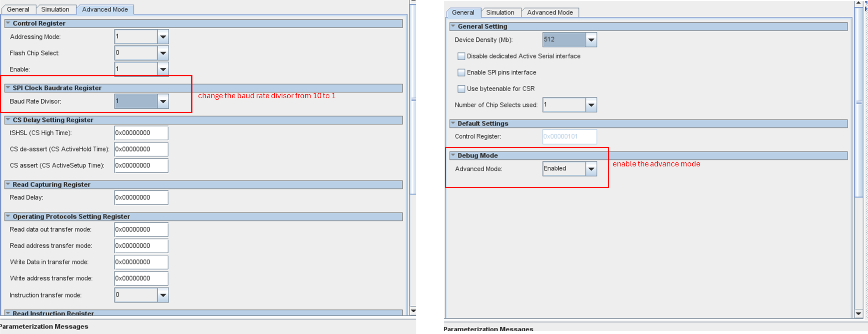The width and height of the screenshot is (868, 334).
Task: Click the Write address transfer mode field
Action: coord(141,279)
